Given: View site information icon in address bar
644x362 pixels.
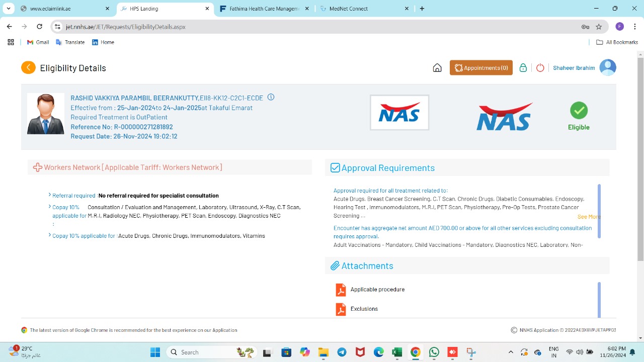Looking at the screenshot, I should [57, 27].
